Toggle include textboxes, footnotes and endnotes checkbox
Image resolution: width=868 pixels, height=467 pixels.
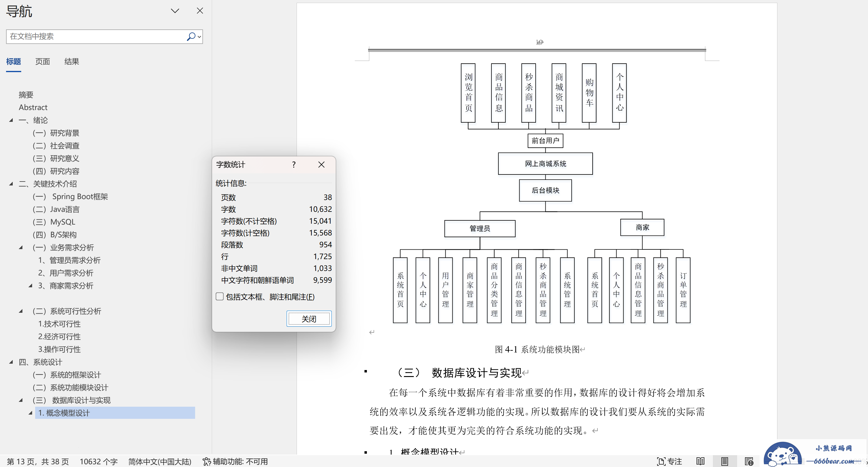[220, 296]
